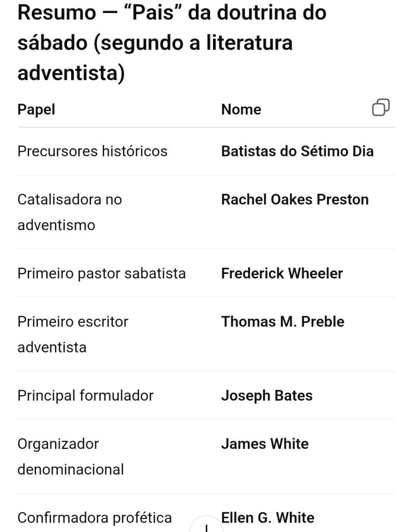Click the "Primeiro pastor sabatista" cell

[101, 274]
